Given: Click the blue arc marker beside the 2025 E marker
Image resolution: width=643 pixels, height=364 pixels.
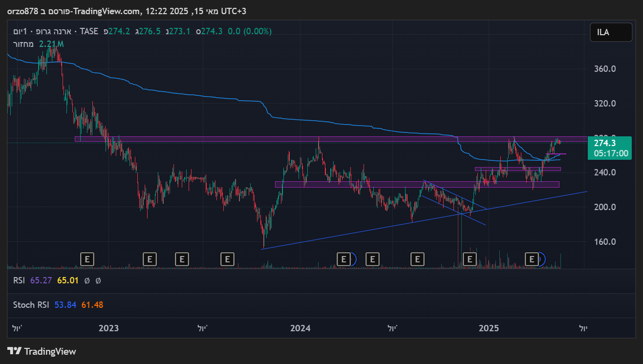Looking at the screenshot, I should (x=541, y=259).
